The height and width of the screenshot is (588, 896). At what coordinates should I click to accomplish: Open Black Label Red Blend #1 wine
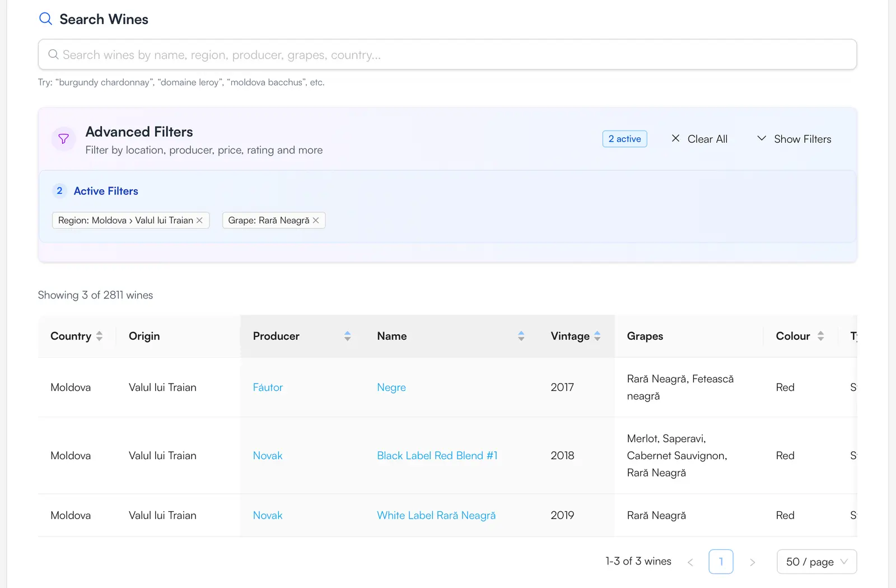pyautogui.click(x=437, y=456)
